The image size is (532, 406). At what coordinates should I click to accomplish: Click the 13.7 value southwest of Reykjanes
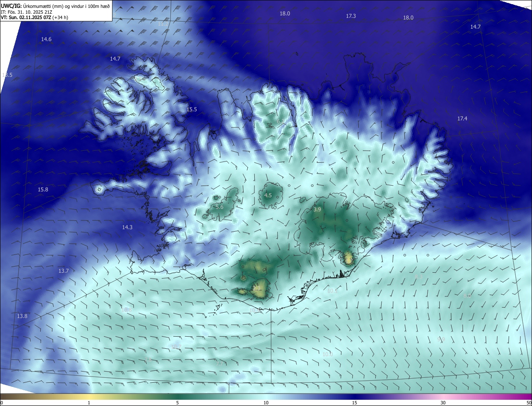pyautogui.click(x=63, y=271)
